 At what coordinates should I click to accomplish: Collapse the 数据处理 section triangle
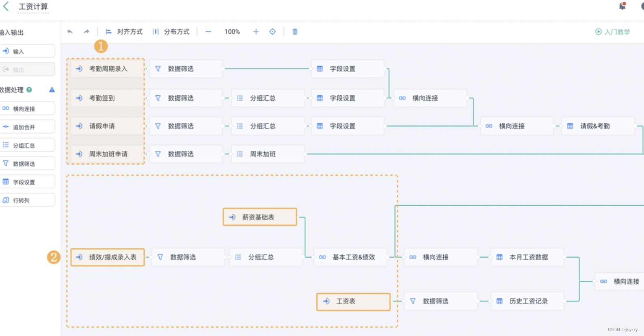(52, 90)
